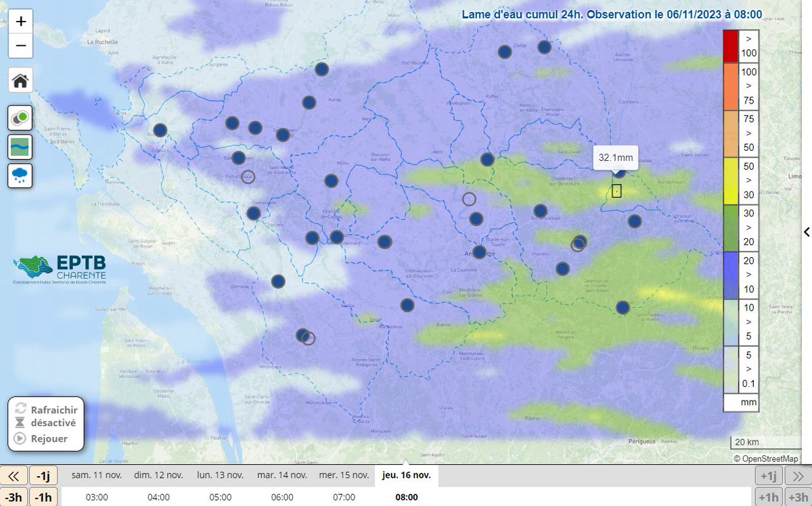
Task: Select the station marker at Angoulême
Action: (480, 252)
